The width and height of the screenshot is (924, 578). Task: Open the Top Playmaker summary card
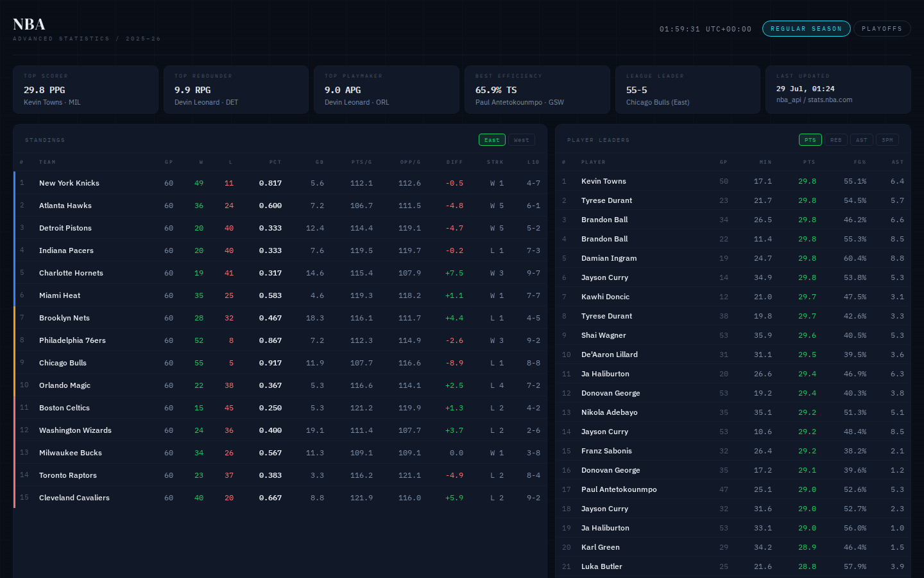point(386,90)
